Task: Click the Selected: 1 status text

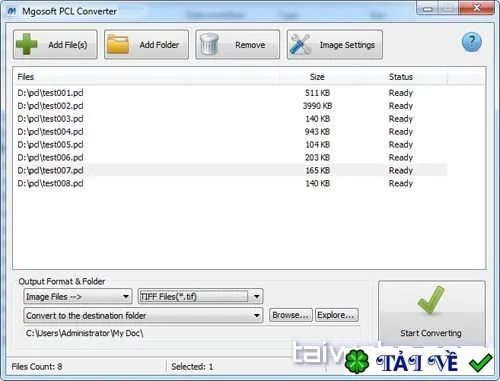Action: (x=192, y=367)
